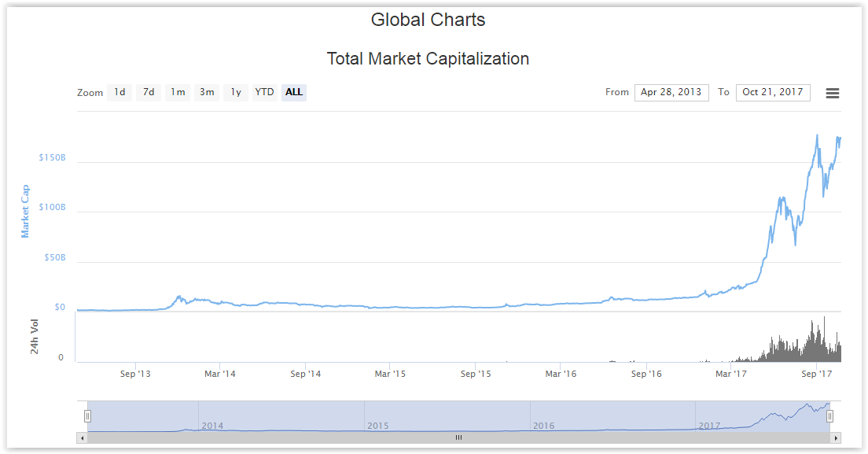
Task: Zoom chart to 1y
Action: pos(236,92)
